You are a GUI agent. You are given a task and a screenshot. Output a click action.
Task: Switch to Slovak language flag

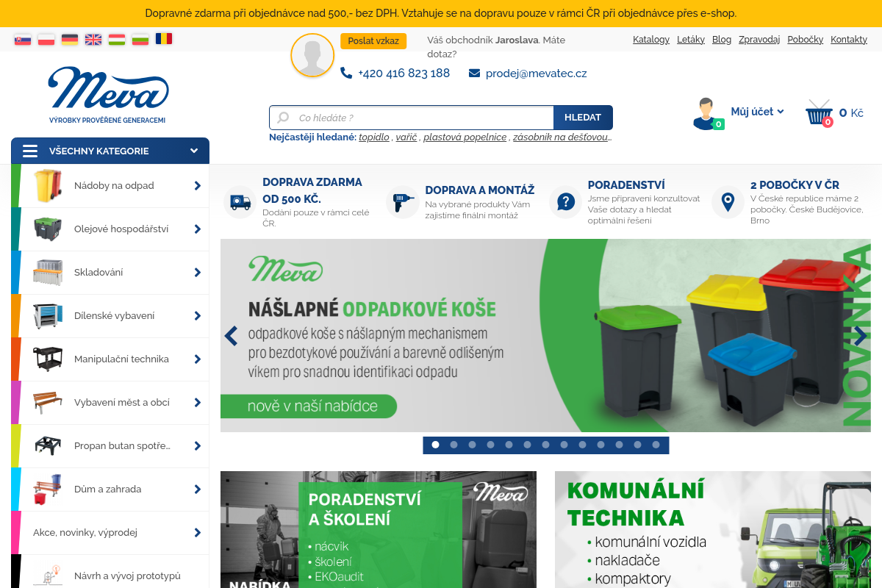[23, 40]
